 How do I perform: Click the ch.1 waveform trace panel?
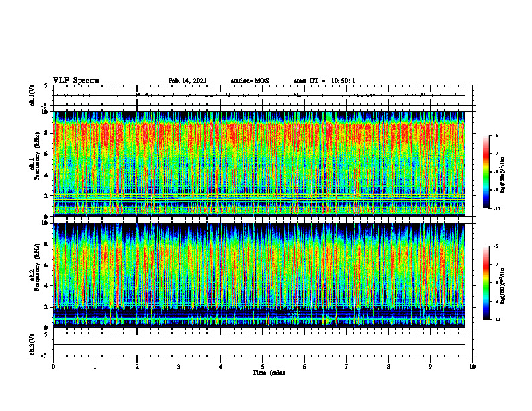click(263, 95)
